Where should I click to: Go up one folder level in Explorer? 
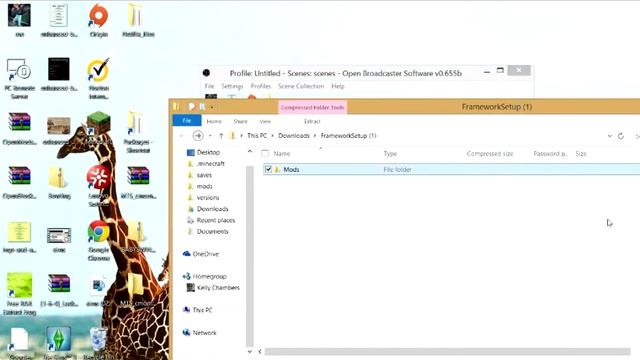[x=221, y=136]
